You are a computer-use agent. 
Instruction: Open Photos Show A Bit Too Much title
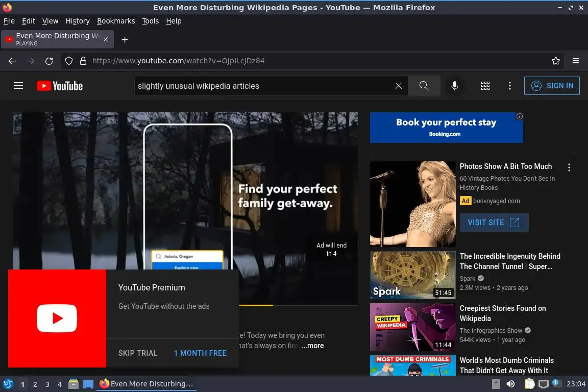[505, 166]
